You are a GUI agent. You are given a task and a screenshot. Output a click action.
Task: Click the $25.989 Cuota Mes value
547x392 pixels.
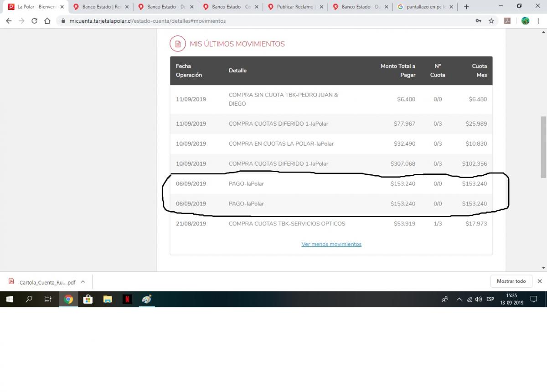pos(476,123)
